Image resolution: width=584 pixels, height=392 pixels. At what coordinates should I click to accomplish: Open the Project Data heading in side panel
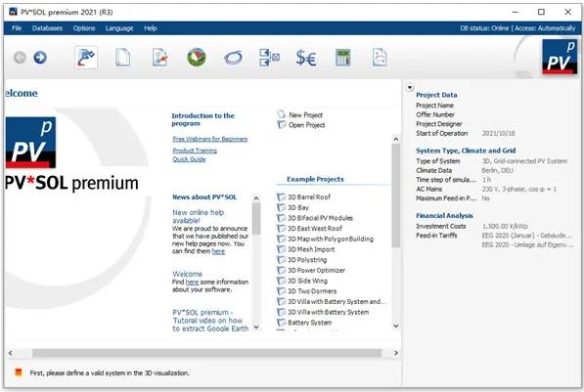[x=436, y=95]
